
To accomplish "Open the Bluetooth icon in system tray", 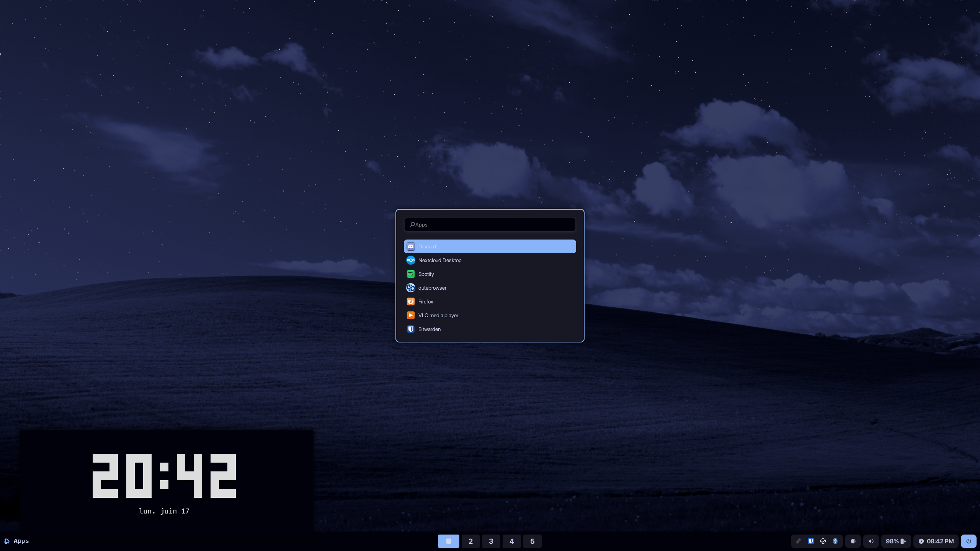I will coord(835,541).
